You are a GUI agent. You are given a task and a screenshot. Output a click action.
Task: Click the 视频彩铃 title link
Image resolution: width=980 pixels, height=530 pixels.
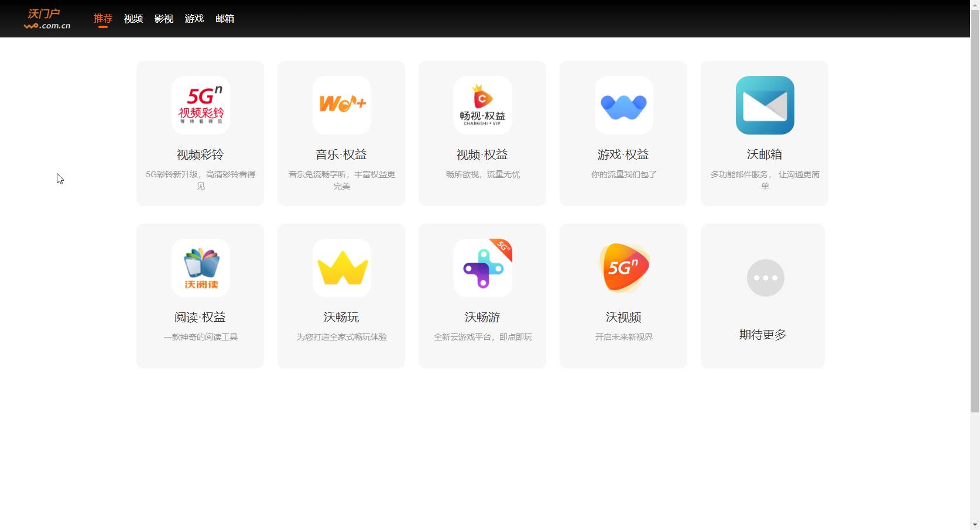(x=200, y=154)
